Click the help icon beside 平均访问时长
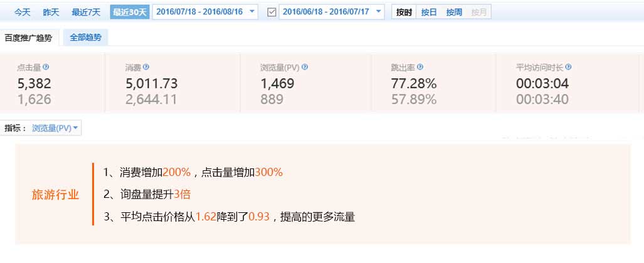The width and height of the screenshot is (644, 263). pyautogui.click(x=568, y=67)
